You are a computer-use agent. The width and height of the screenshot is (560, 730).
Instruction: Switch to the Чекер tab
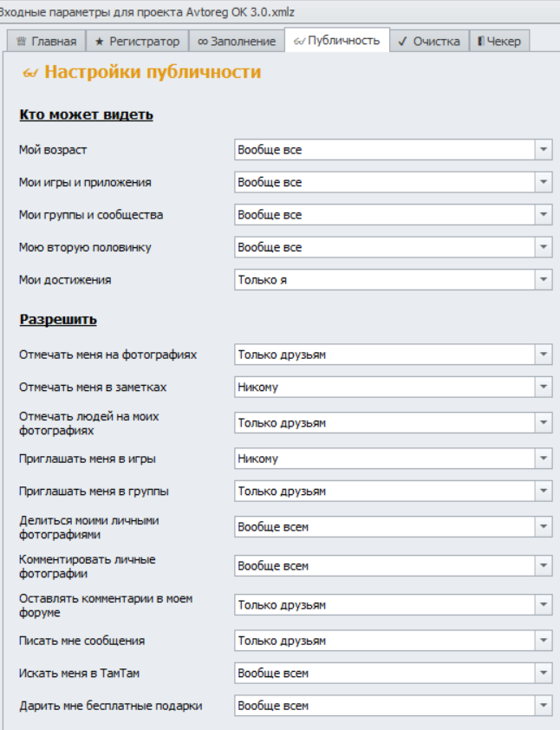coord(498,41)
